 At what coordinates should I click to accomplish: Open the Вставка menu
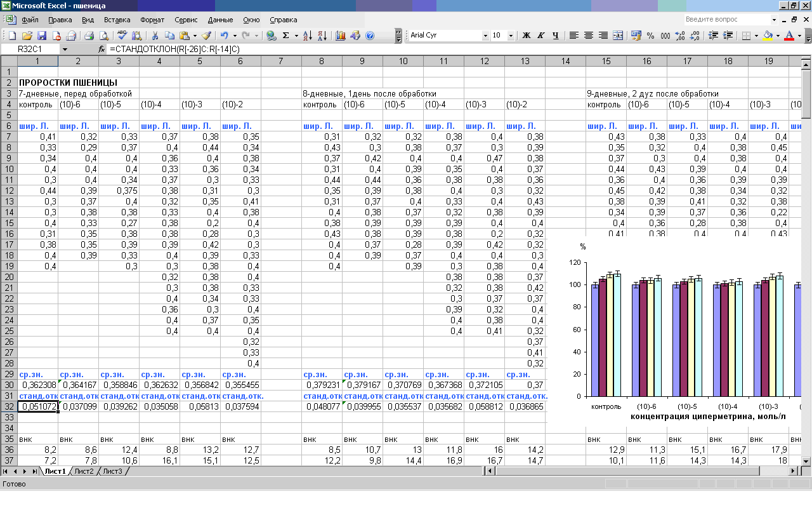(117, 20)
